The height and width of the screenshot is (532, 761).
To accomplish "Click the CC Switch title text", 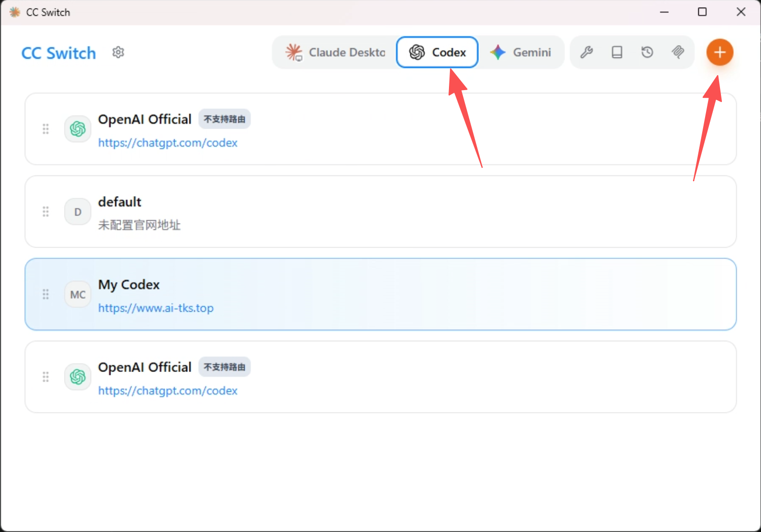I will pos(59,53).
